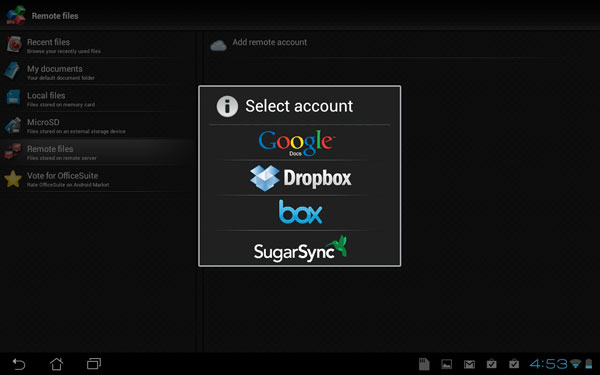Click the Local files memory card icon

[x=13, y=97]
